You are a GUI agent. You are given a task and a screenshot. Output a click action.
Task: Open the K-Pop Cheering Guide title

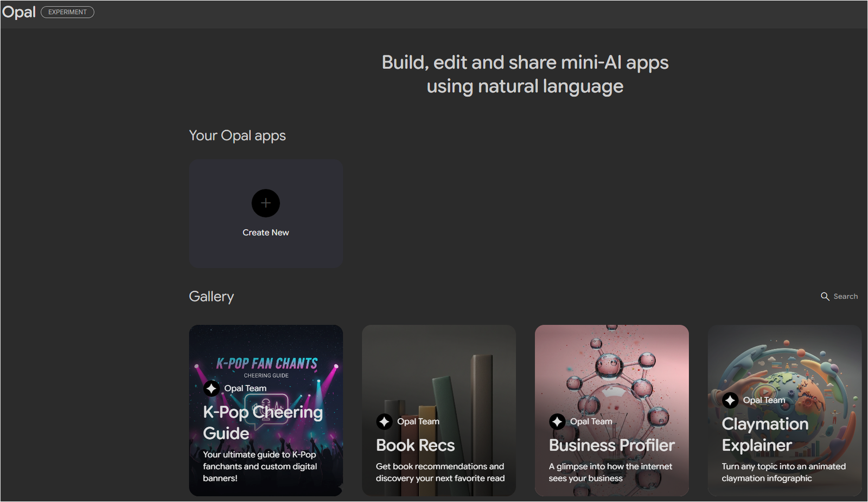click(x=263, y=423)
